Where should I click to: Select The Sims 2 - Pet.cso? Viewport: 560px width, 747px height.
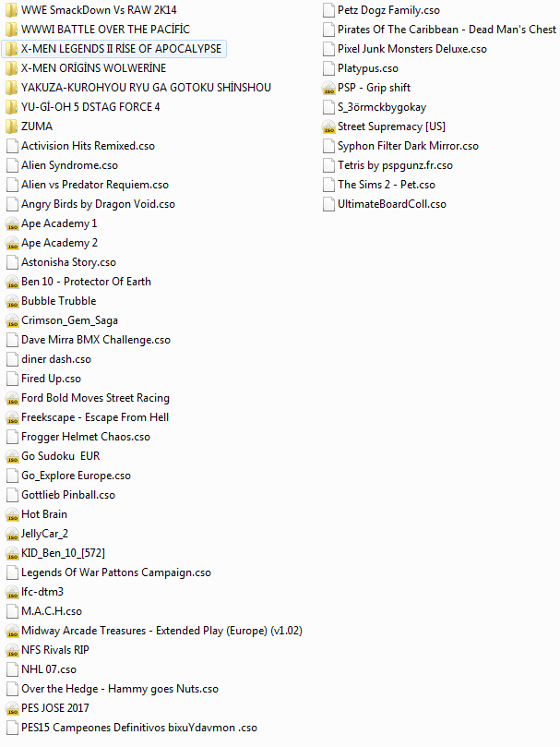coord(386,185)
